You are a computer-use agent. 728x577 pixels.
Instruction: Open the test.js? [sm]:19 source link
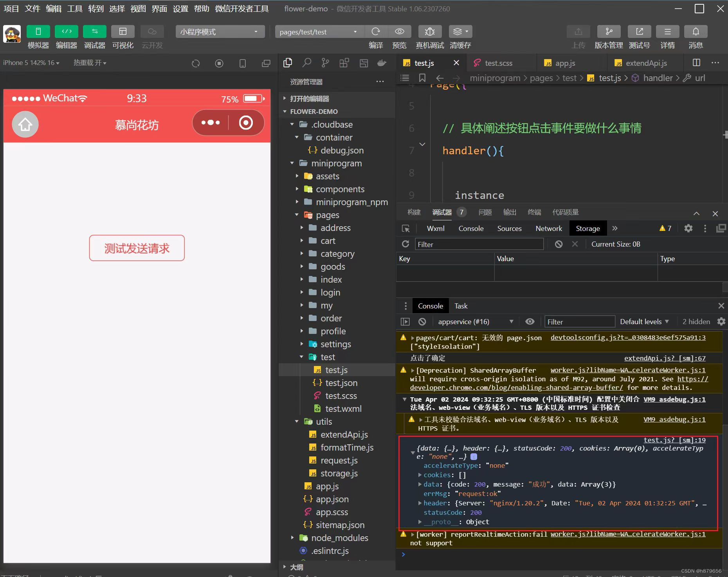[x=674, y=440]
